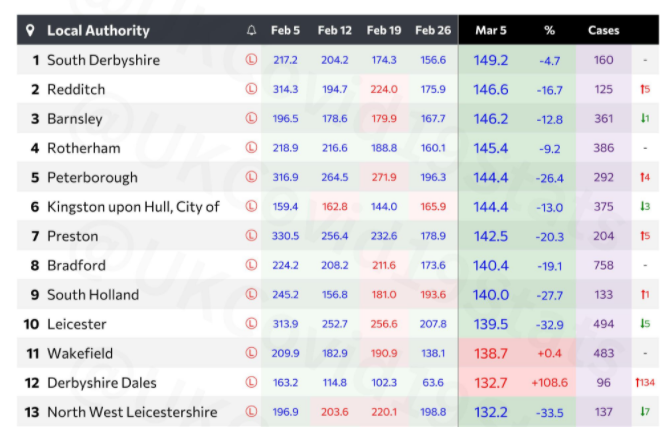
Task: Click the green down arrow in Barnsley row
Action: point(644,119)
